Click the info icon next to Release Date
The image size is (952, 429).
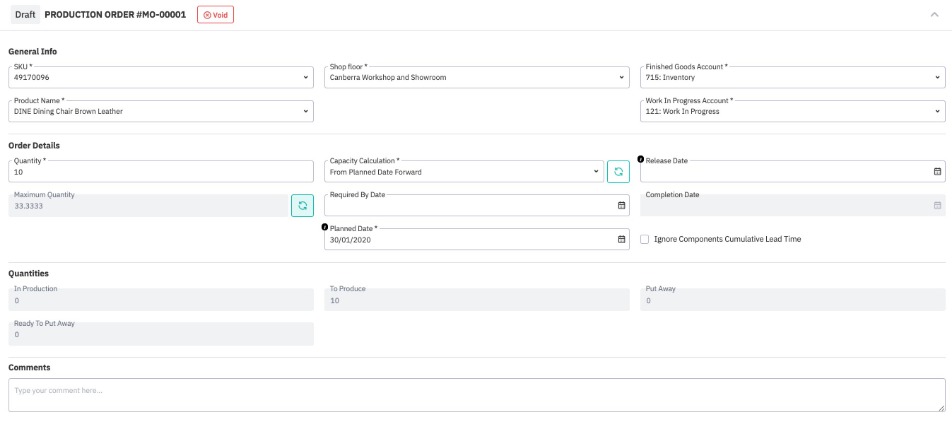(x=641, y=160)
